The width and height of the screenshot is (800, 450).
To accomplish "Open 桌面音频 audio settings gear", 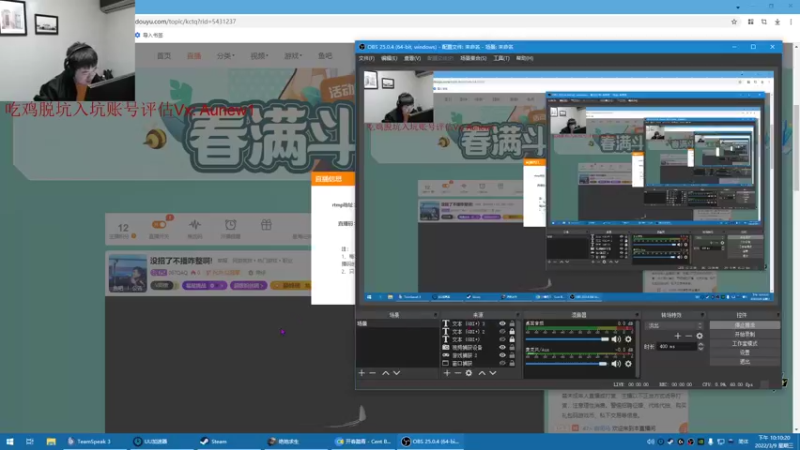I will click(628, 339).
